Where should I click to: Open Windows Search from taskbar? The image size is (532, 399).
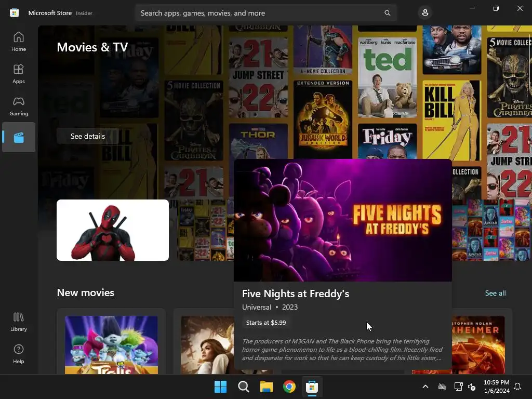coord(243,387)
